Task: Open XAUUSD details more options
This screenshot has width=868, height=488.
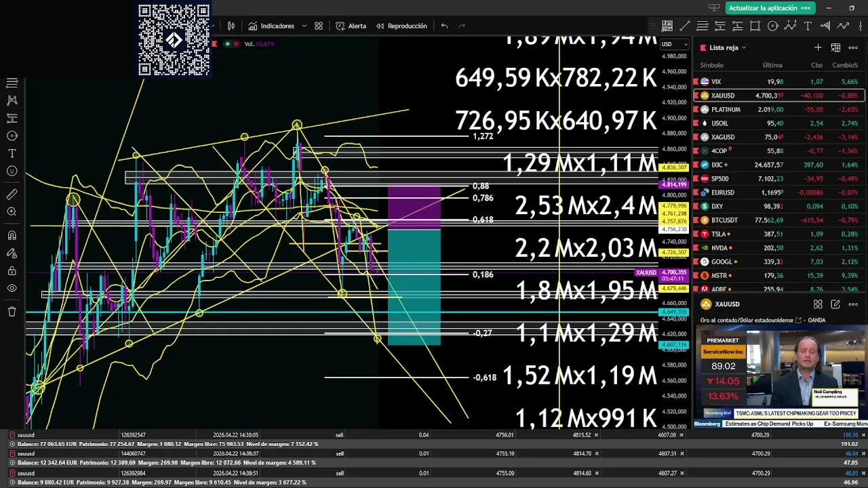Action: pyautogui.click(x=853, y=304)
